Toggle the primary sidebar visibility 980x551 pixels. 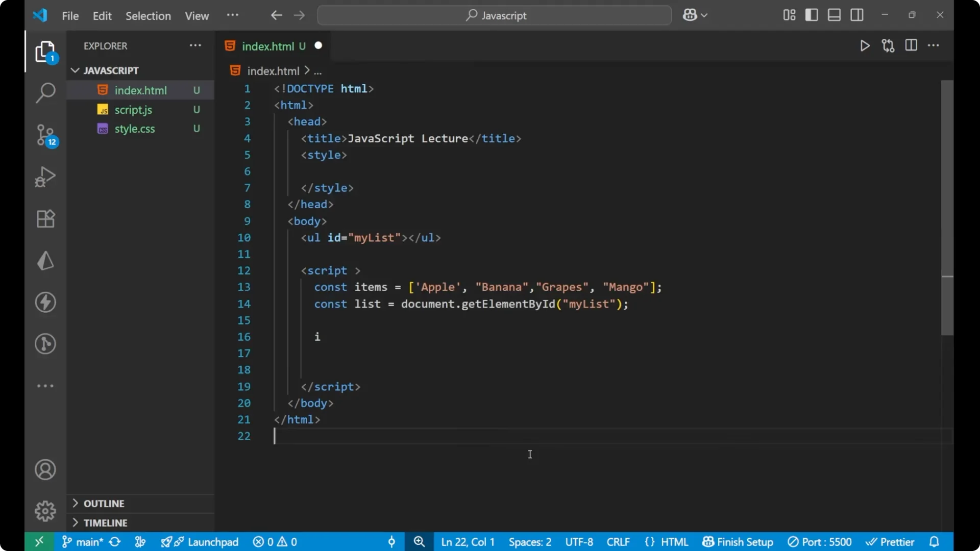tap(812, 15)
